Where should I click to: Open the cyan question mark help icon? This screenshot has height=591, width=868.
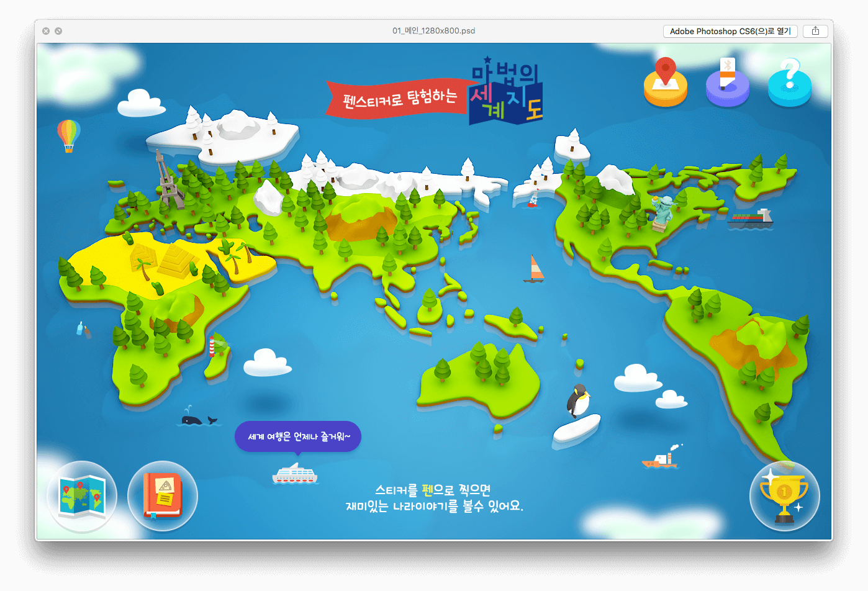[789, 83]
